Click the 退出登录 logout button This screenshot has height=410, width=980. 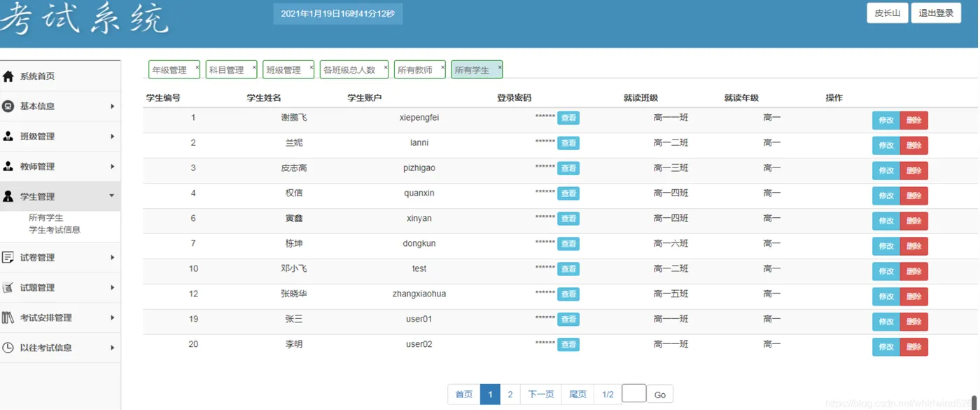(936, 13)
